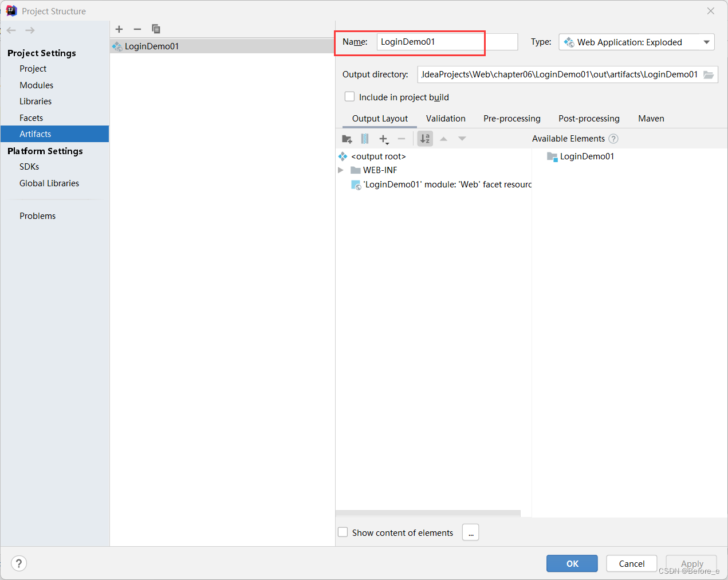Screen dimensions: 728x580
Task: Move element down with arrow icon
Action: [462, 139]
